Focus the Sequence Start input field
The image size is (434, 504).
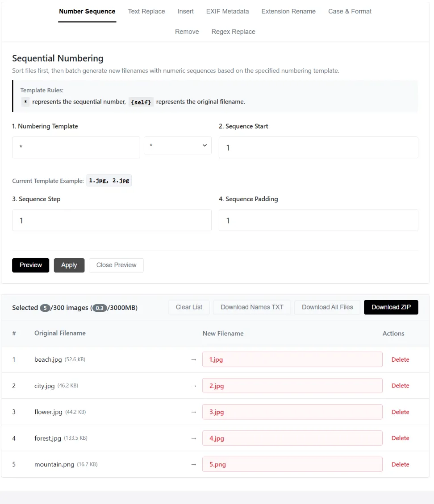(x=318, y=148)
